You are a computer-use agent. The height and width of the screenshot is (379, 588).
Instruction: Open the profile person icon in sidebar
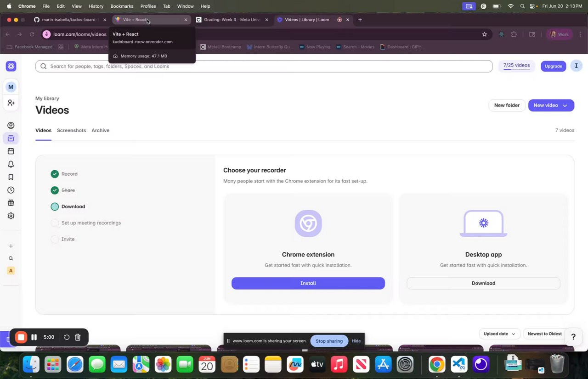(x=11, y=125)
